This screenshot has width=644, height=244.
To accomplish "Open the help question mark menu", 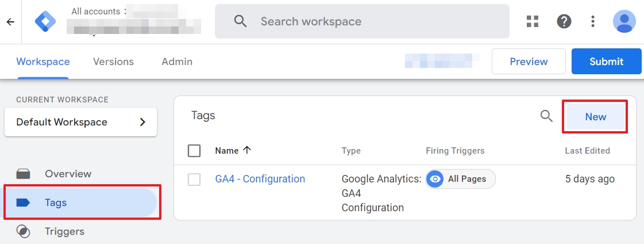I will [x=564, y=21].
